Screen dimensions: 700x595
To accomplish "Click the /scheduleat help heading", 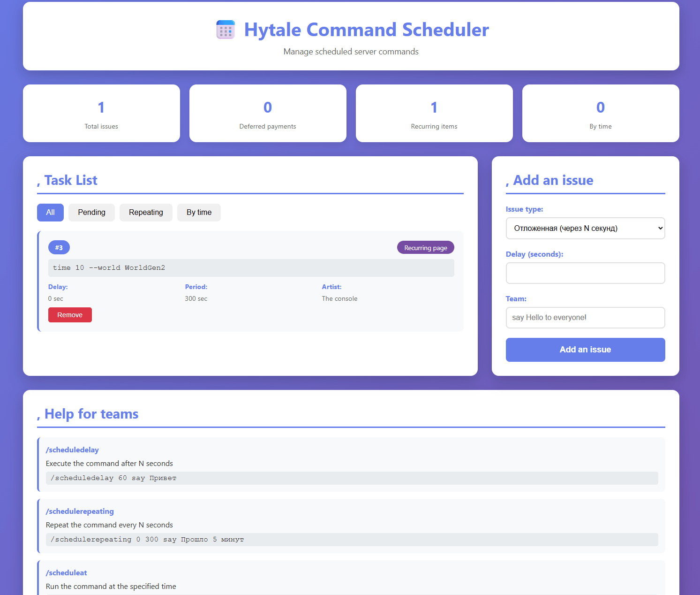I will click(x=67, y=573).
